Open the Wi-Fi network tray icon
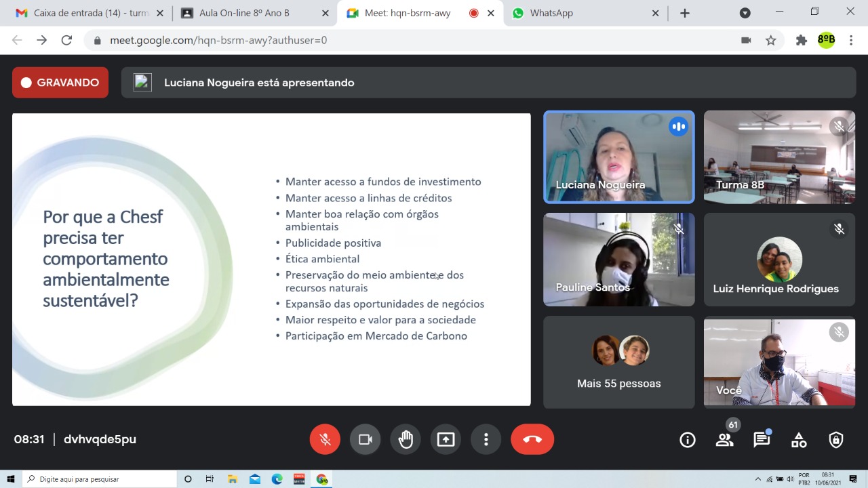 click(769, 479)
